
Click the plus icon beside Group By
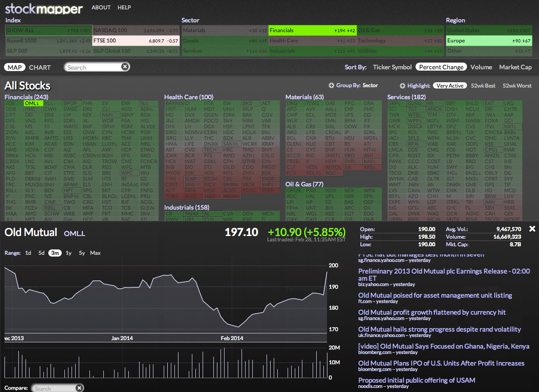[x=331, y=85]
